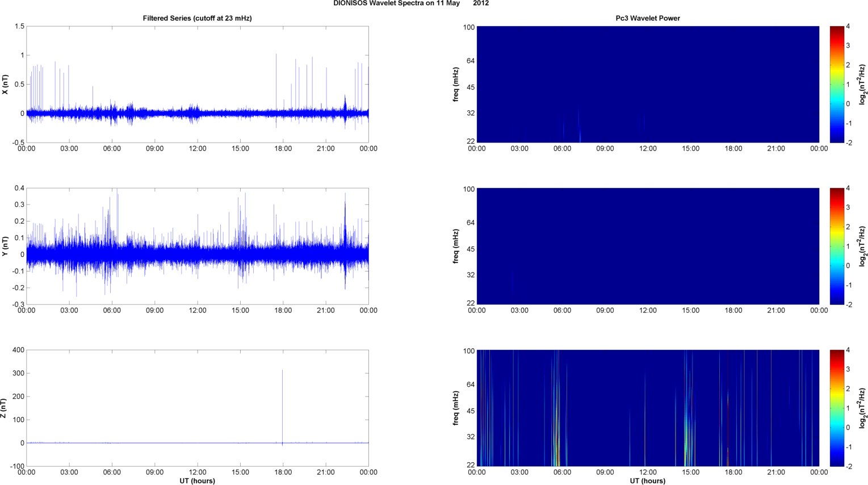Click inside the X filtered series plot

197,68
